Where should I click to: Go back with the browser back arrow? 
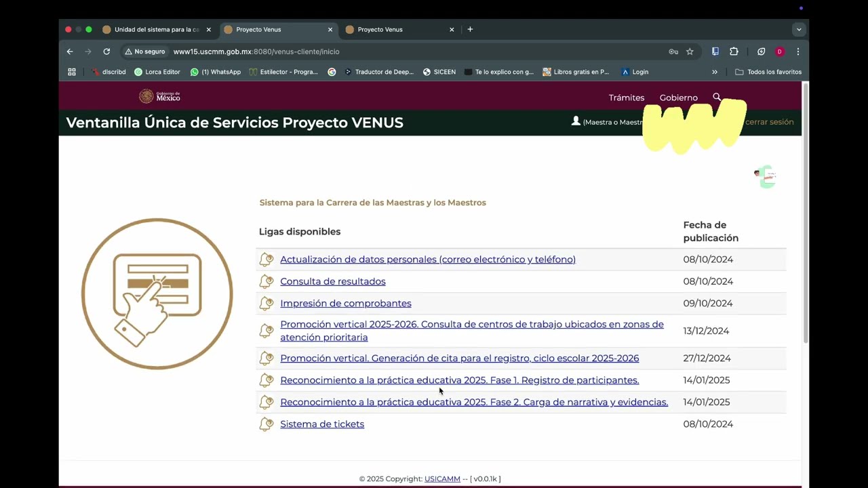coord(70,52)
